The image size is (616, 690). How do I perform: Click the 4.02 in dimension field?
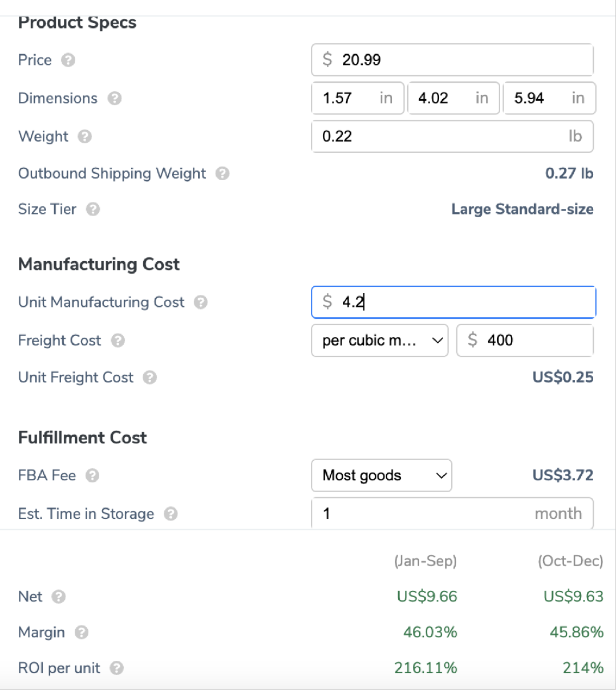(453, 98)
